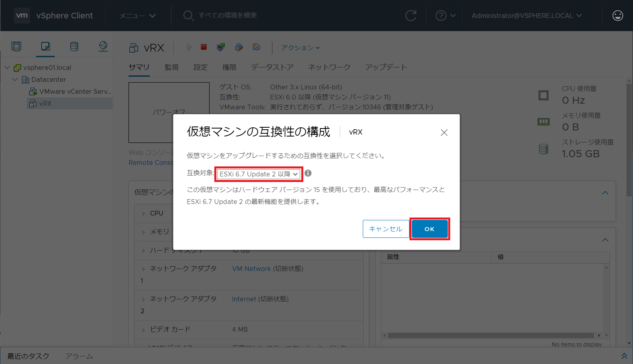Viewport: 633px width, 364px height.
Task: Collapse the Datacenter tree node
Action: click(x=15, y=79)
